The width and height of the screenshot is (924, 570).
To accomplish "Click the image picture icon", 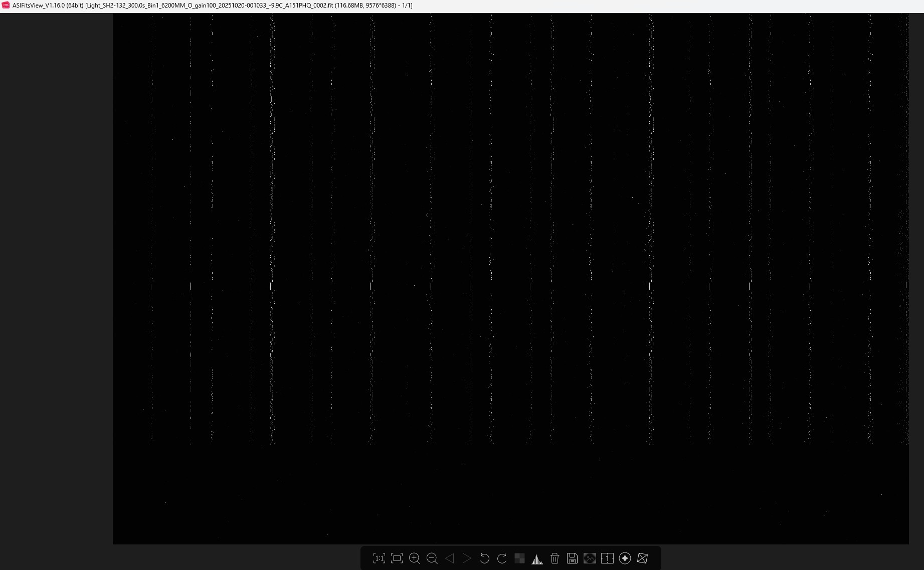I will coord(590,558).
